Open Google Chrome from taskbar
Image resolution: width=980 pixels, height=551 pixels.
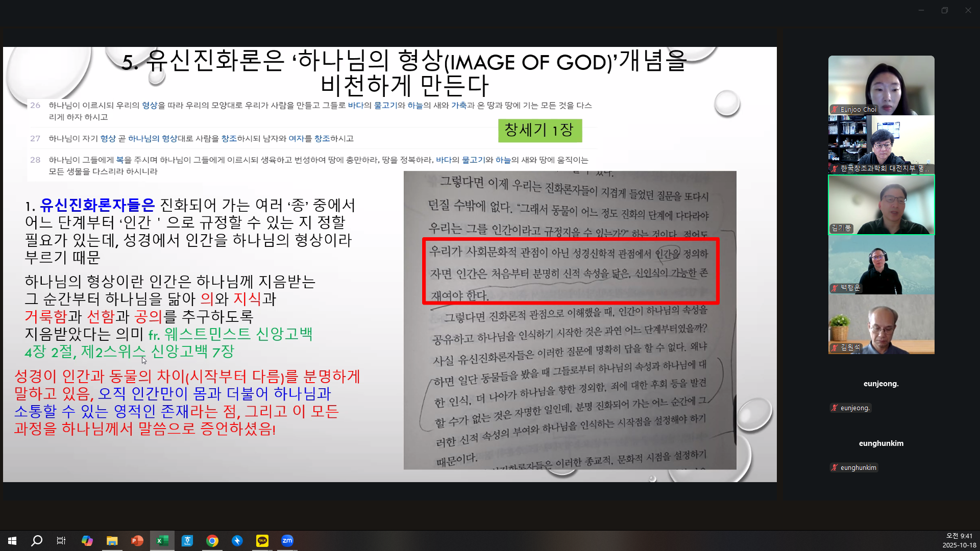[x=212, y=541]
